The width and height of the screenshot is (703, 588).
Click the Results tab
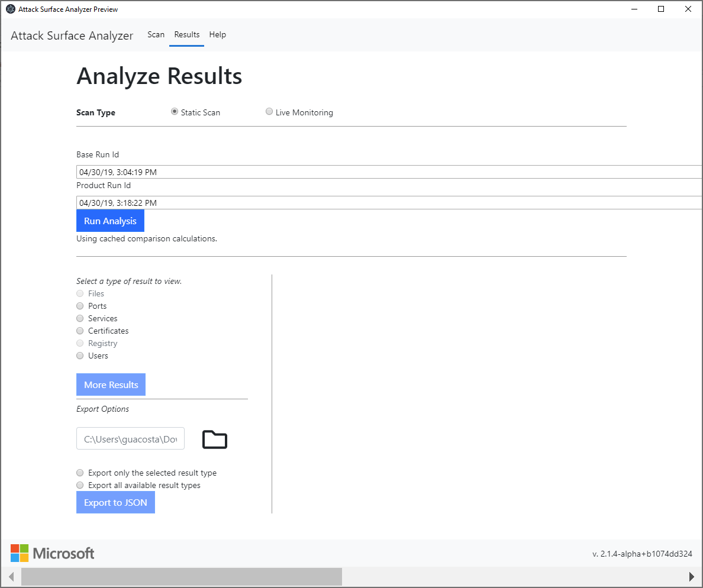(x=186, y=35)
